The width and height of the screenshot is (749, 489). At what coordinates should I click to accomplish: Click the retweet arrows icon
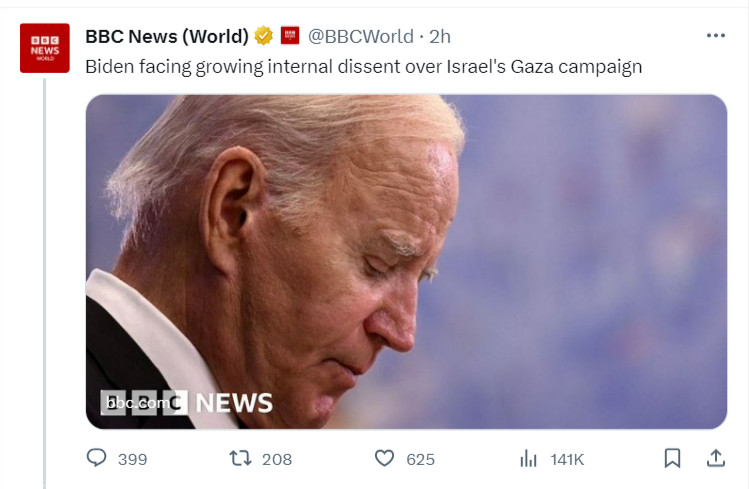[240, 458]
